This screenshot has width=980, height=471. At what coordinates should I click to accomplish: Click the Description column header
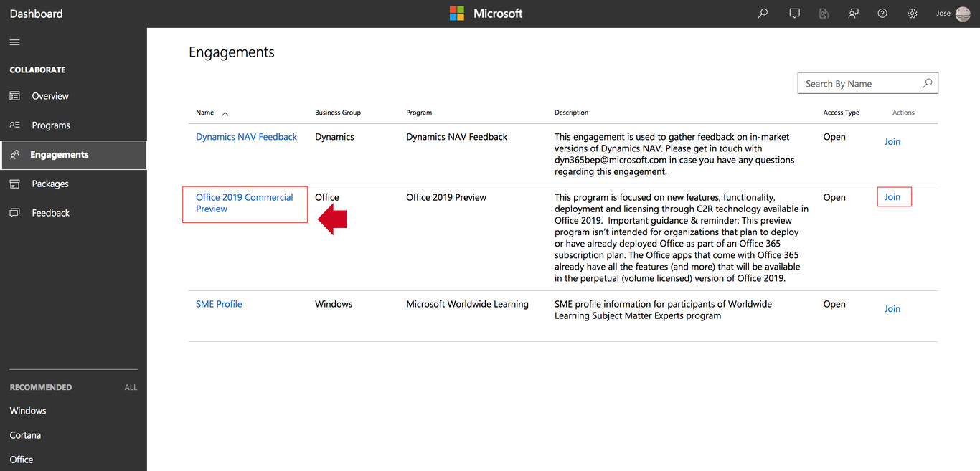[571, 113]
